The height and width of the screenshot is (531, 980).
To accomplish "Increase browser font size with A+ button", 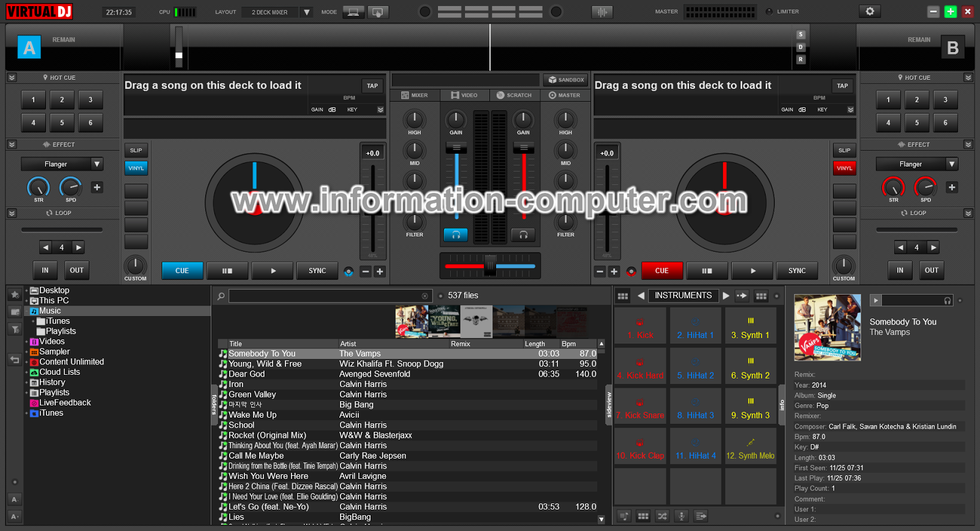I will click(15, 516).
